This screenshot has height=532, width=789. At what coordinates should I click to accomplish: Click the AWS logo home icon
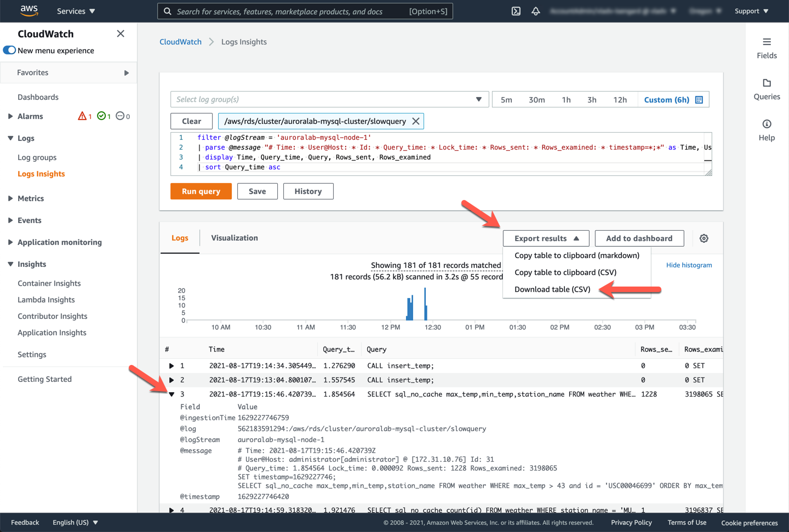click(28, 11)
